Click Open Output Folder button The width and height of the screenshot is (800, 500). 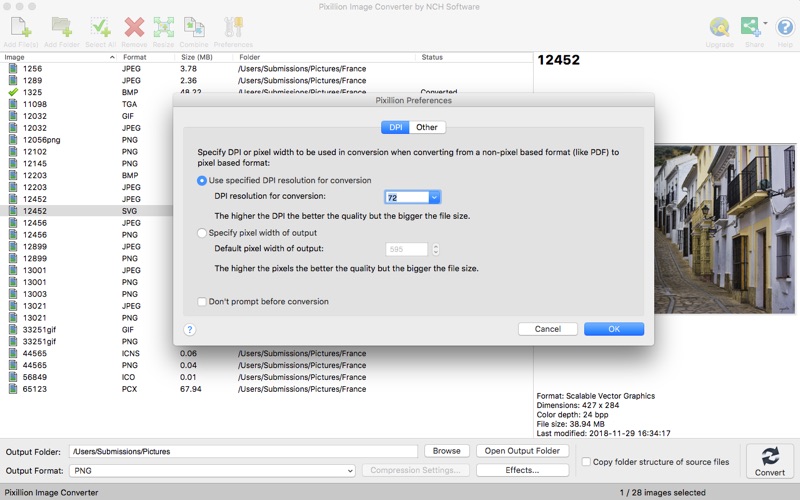click(x=522, y=451)
